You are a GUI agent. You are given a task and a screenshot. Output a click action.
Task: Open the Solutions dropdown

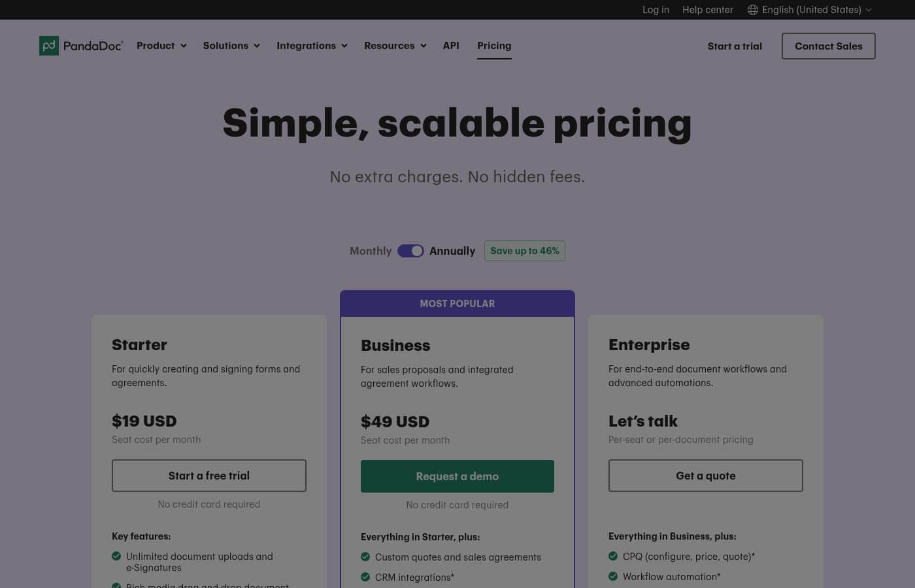coord(231,46)
